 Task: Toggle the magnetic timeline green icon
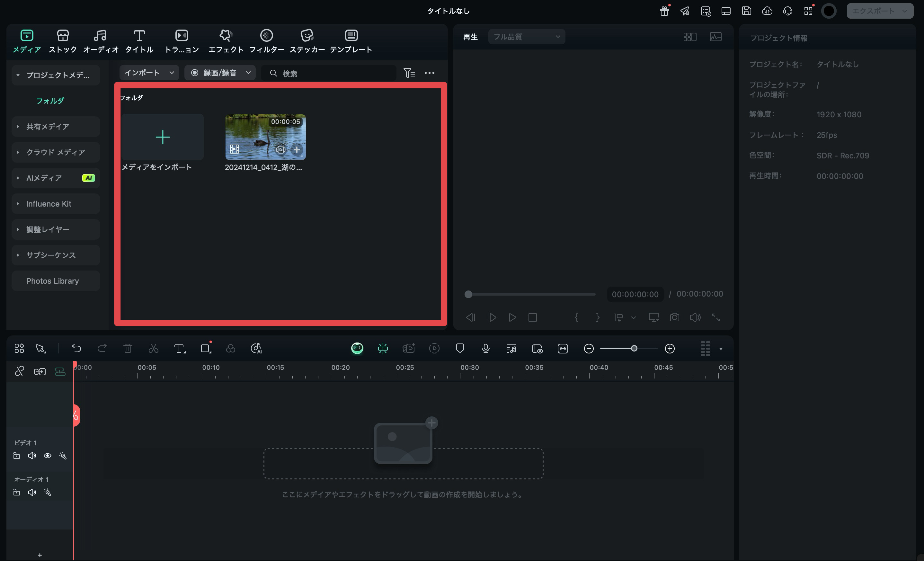60,372
